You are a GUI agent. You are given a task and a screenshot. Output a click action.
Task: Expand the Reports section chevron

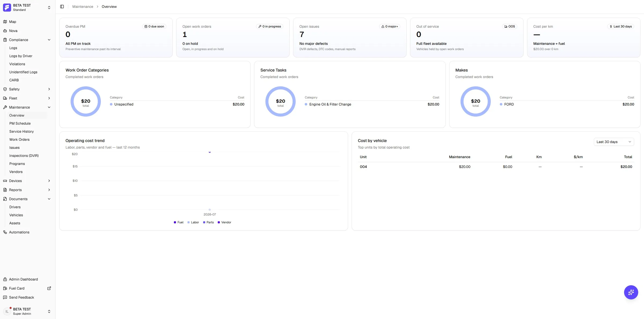click(x=49, y=190)
